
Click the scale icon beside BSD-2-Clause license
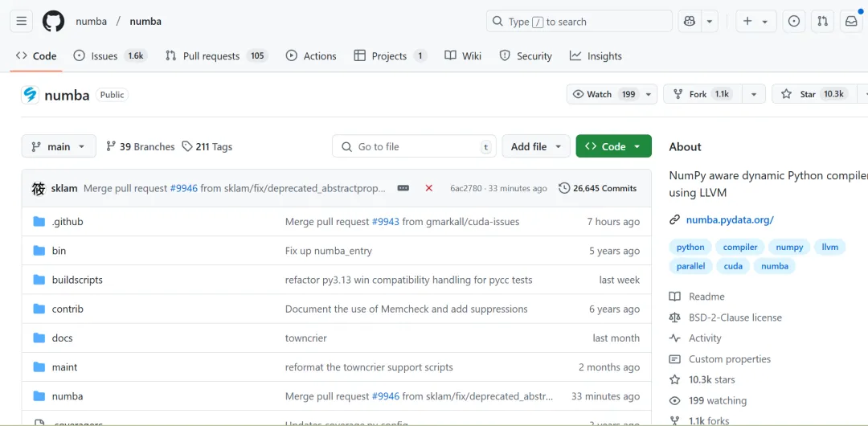pyautogui.click(x=674, y=317)
